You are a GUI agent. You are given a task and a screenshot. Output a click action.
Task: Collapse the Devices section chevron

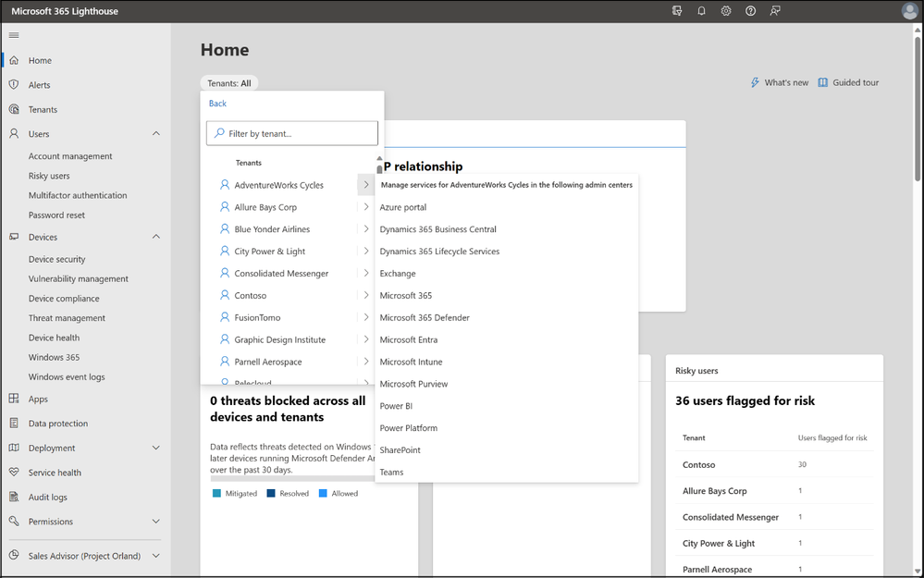pyautogui.click(x=156, y=237)
